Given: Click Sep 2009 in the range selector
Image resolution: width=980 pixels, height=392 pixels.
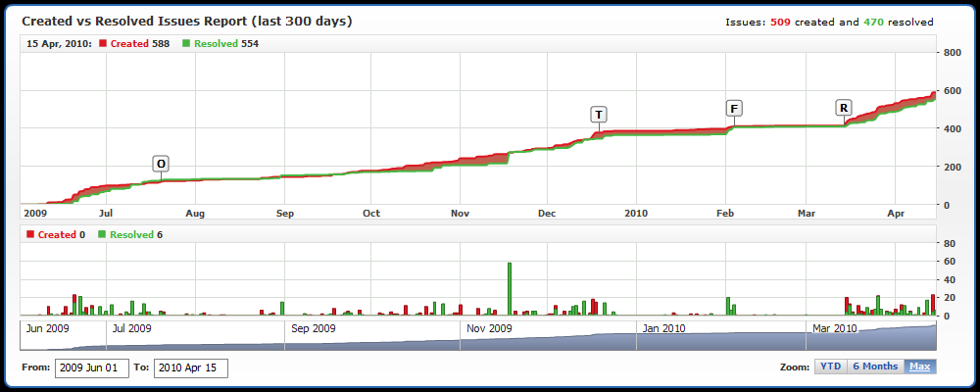Looking at the screenshot, I should point(314,328).
